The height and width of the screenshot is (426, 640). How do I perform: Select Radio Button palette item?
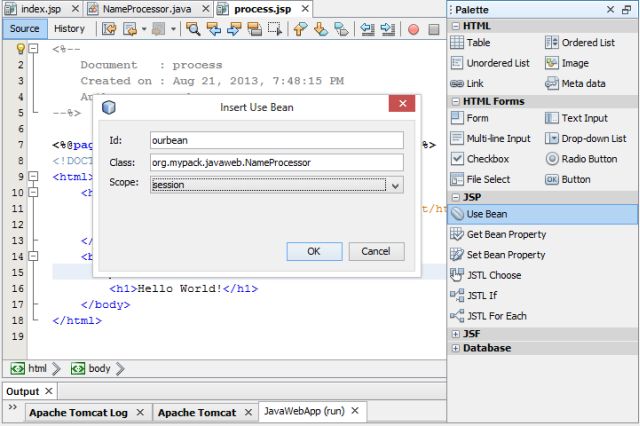click(581, 159)
